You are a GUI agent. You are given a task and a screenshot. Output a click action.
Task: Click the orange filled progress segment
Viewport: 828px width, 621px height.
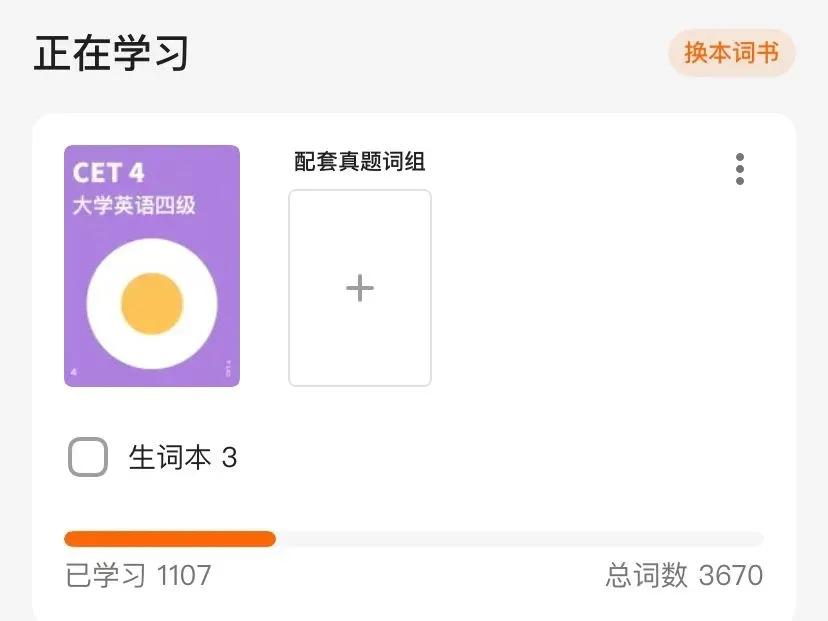click(x=170, y=539)
